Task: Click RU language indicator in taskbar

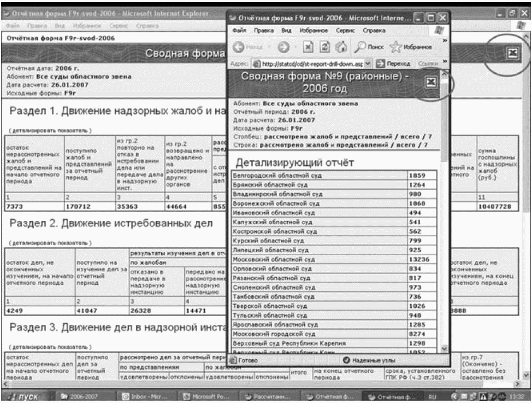Action: pos(432,397)
